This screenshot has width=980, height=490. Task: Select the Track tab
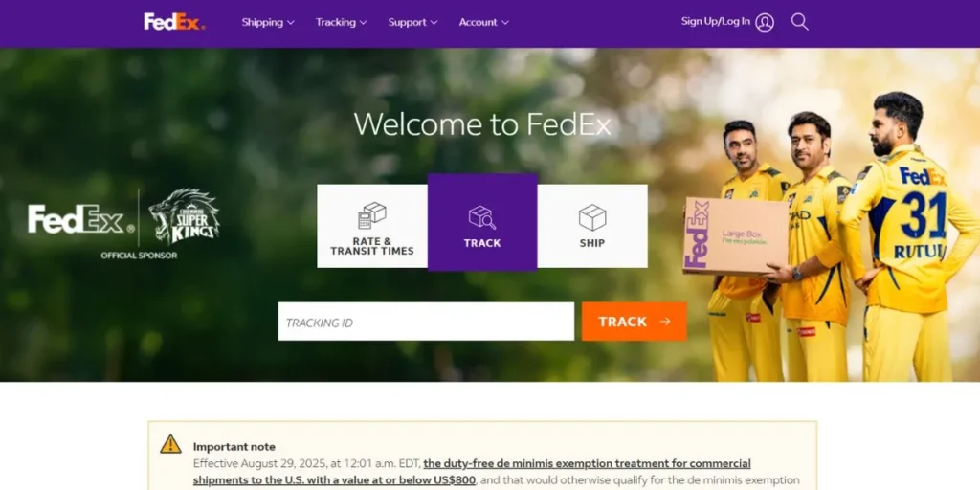pos(482,222)
